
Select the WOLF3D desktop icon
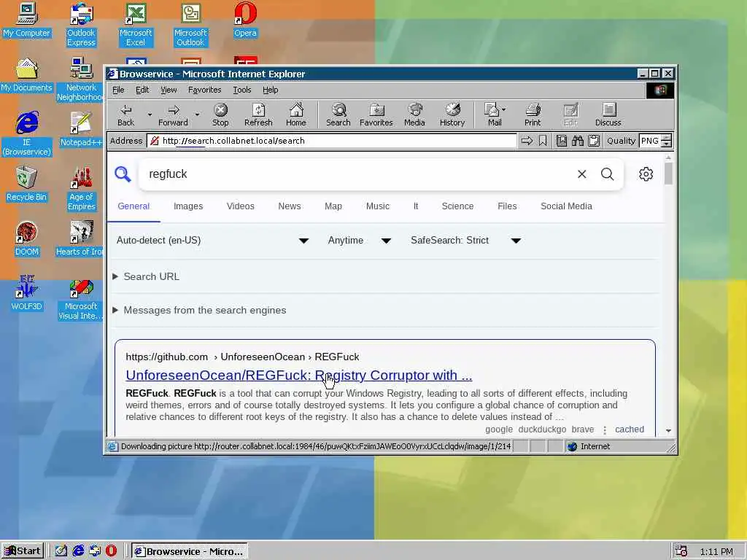click(x=26, y=293)
